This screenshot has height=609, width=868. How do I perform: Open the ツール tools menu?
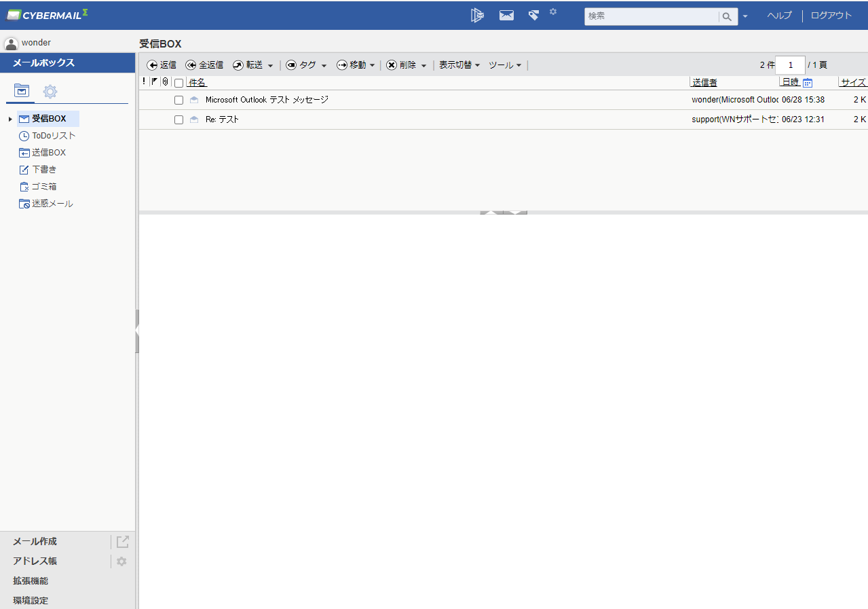pyautogui.click(x=505, y=65)
